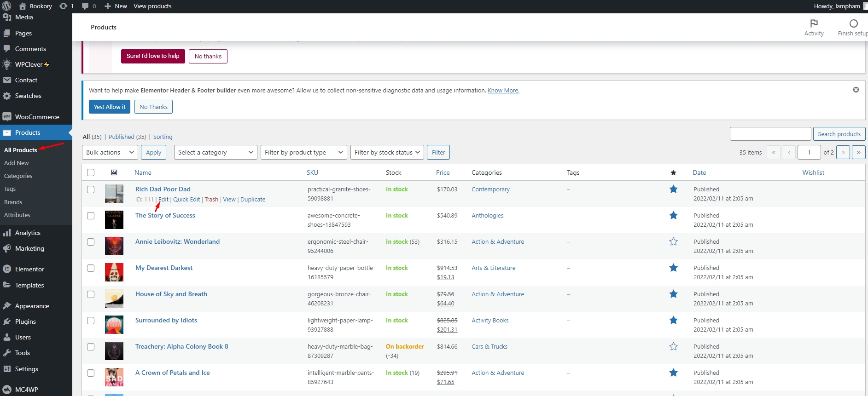
Task: Sort products by image column icon
Action: [114, 172]
